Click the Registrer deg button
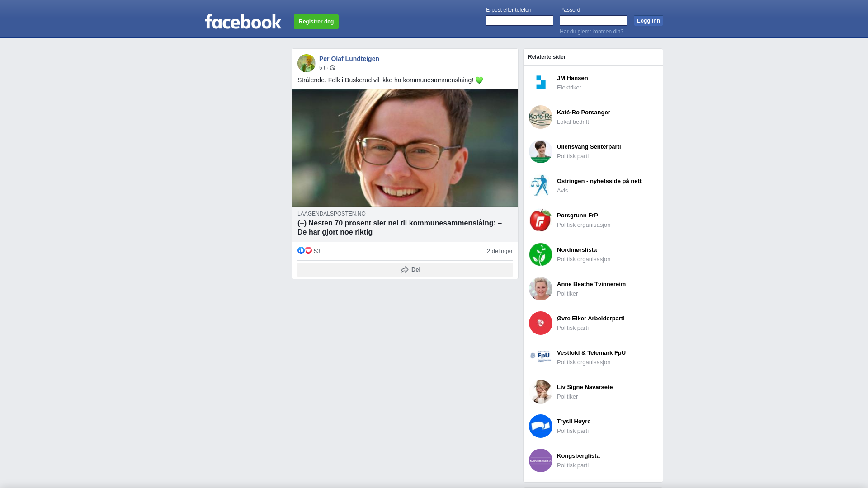 (x=316, y=22)
